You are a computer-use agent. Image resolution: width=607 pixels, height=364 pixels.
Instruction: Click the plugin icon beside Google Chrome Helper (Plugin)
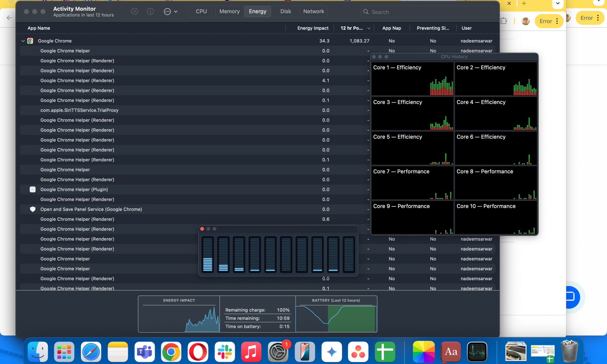pyautogui.click(x=32, y=189)
